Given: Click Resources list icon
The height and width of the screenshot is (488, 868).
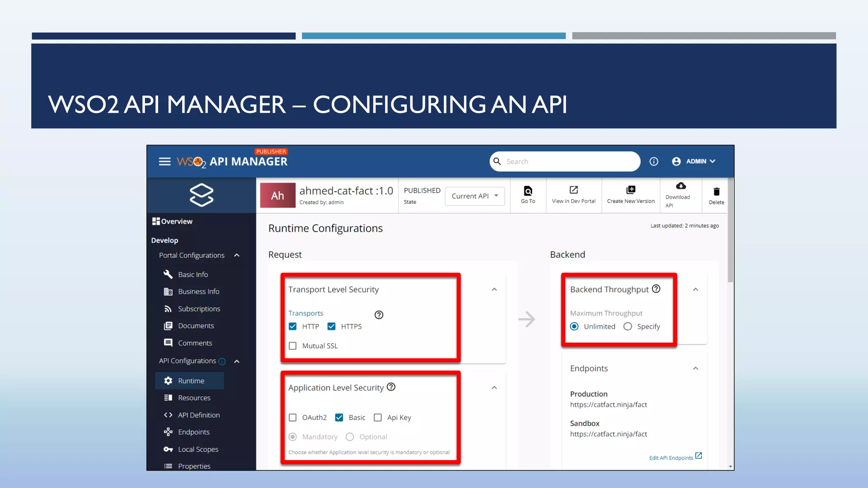Looking at the screenshot, I should coord(168,398).
